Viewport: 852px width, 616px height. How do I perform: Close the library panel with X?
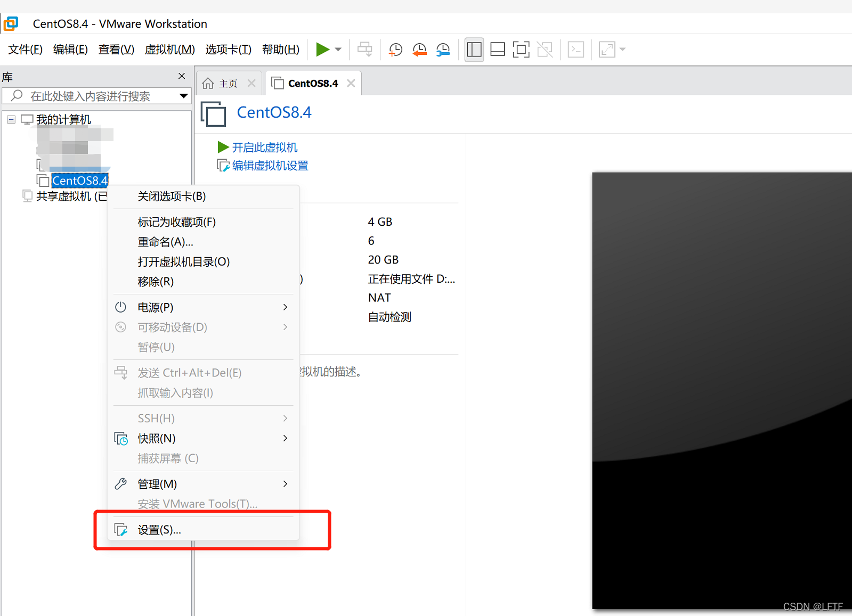[x=182, y=76]
